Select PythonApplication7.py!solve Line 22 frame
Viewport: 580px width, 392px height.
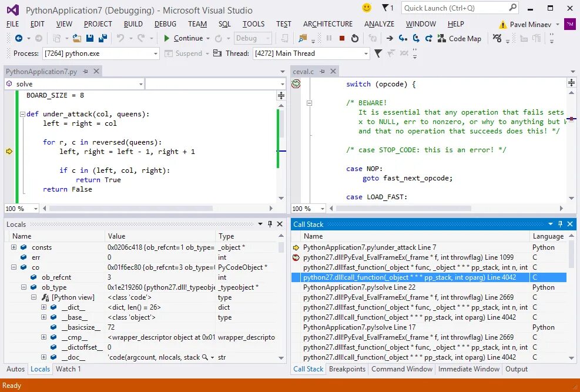(429, 287)
